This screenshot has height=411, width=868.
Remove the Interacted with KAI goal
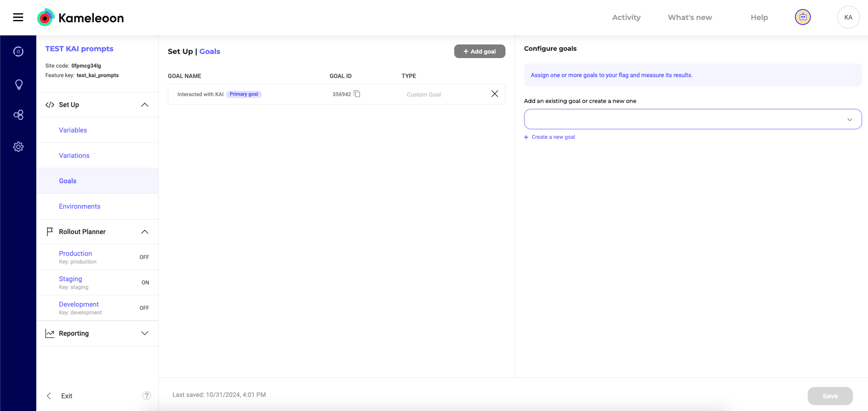[x=495, y=94]
